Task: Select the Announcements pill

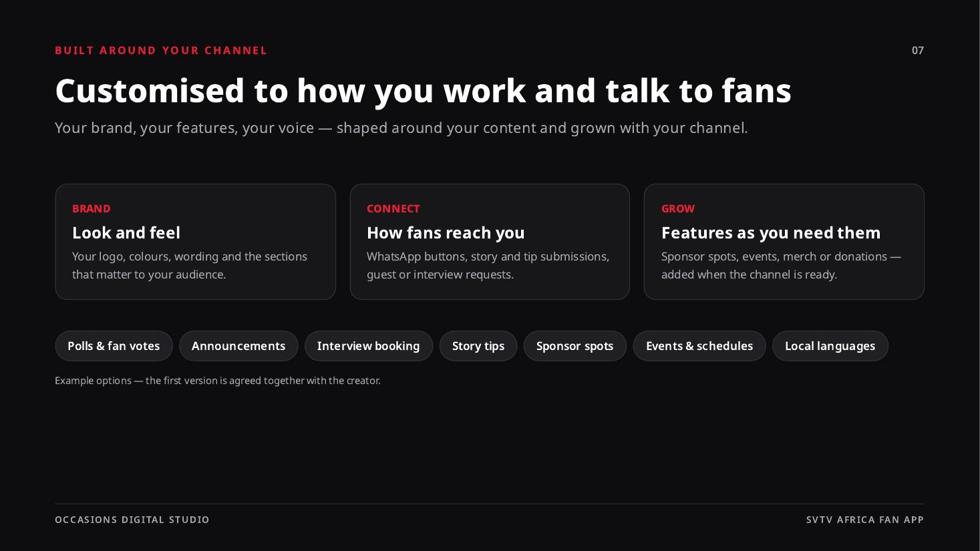Action: [x=238, y=346]
